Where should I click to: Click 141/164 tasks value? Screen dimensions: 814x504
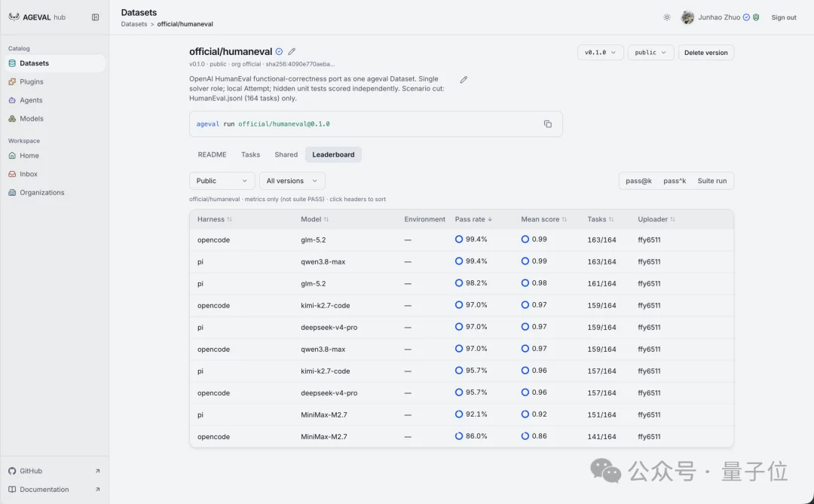click(x=601, y=436)
